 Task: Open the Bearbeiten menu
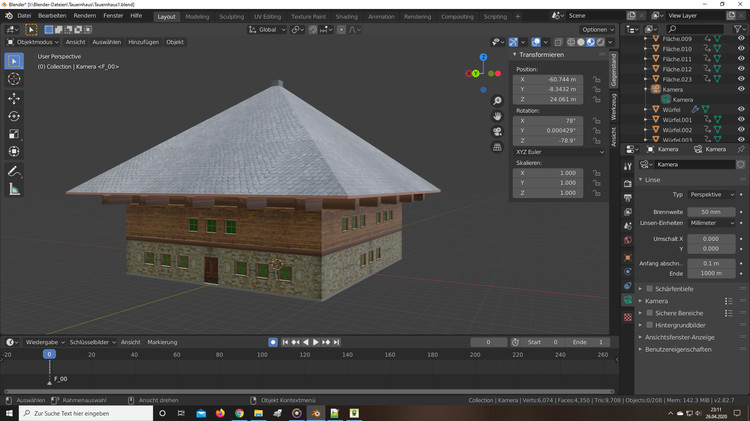[52, 17]
